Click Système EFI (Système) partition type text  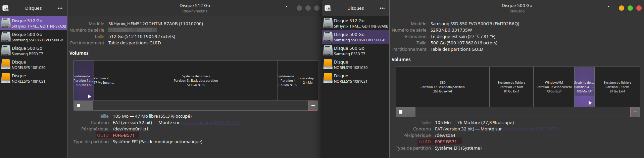458,148
